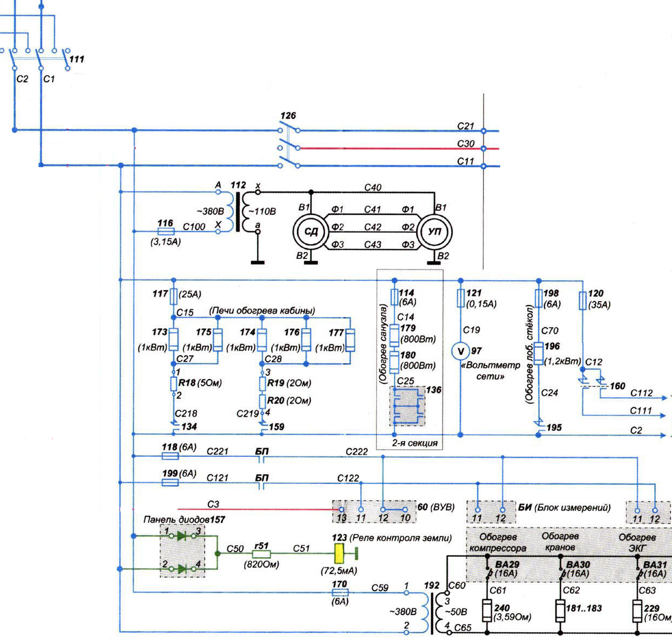Click label C1 under switch 111

(x=49, y=79)
